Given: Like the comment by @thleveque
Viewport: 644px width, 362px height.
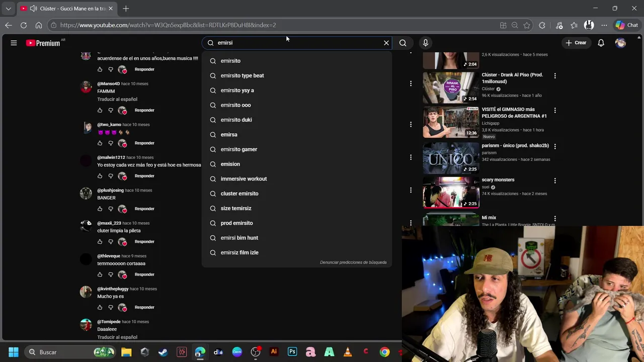Looking at the screenshot, I should click(100, 275).
